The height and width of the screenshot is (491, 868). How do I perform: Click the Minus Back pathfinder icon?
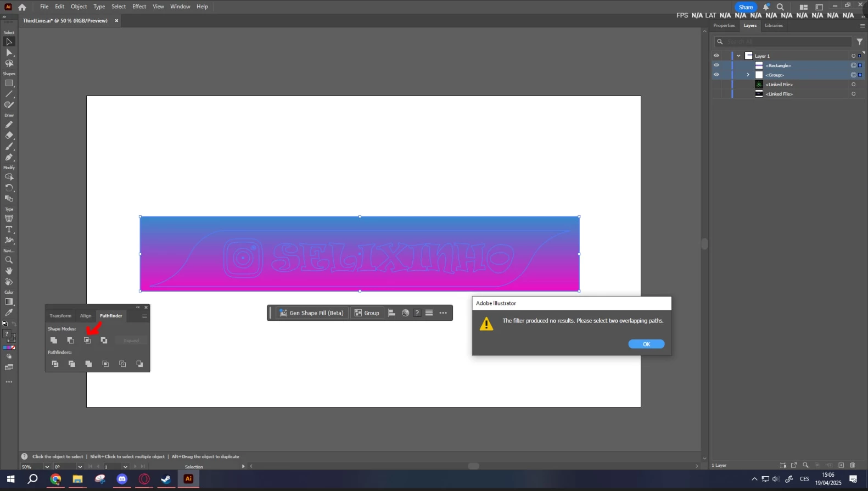(x=139, y=364)
